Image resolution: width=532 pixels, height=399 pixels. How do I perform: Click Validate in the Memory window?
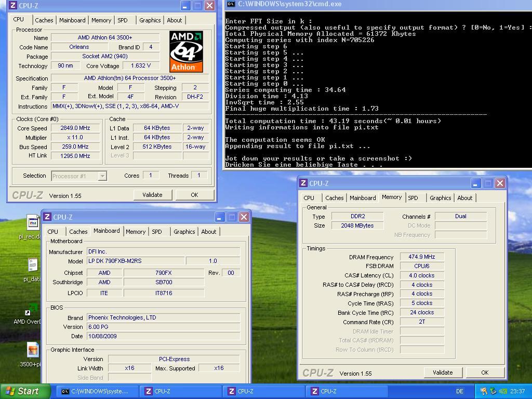443,372
